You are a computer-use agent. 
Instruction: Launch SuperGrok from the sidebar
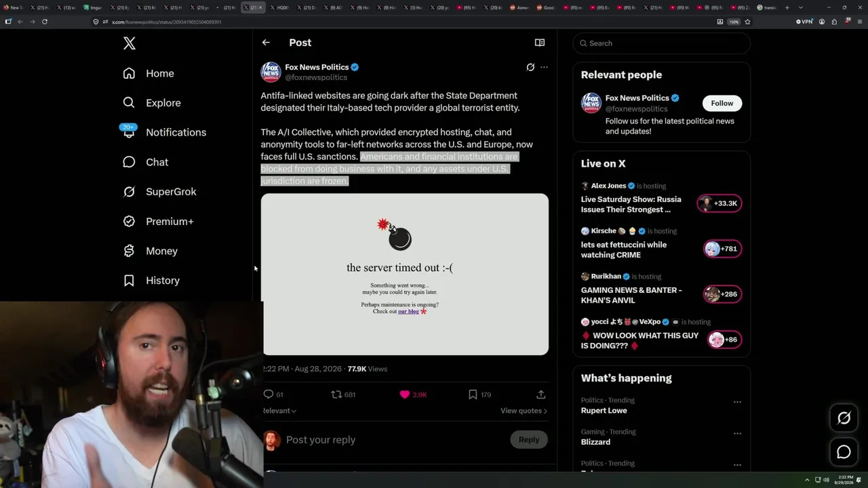click(x=159, y=192)
